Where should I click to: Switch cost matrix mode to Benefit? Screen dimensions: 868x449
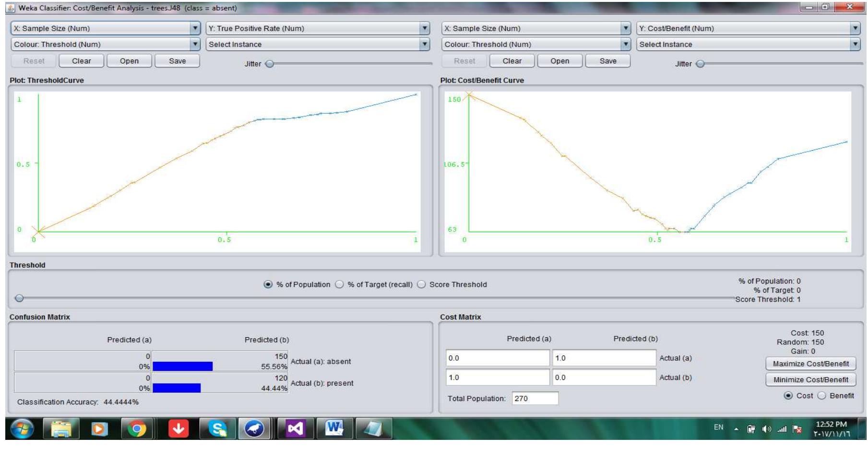[x=822, y=396]
